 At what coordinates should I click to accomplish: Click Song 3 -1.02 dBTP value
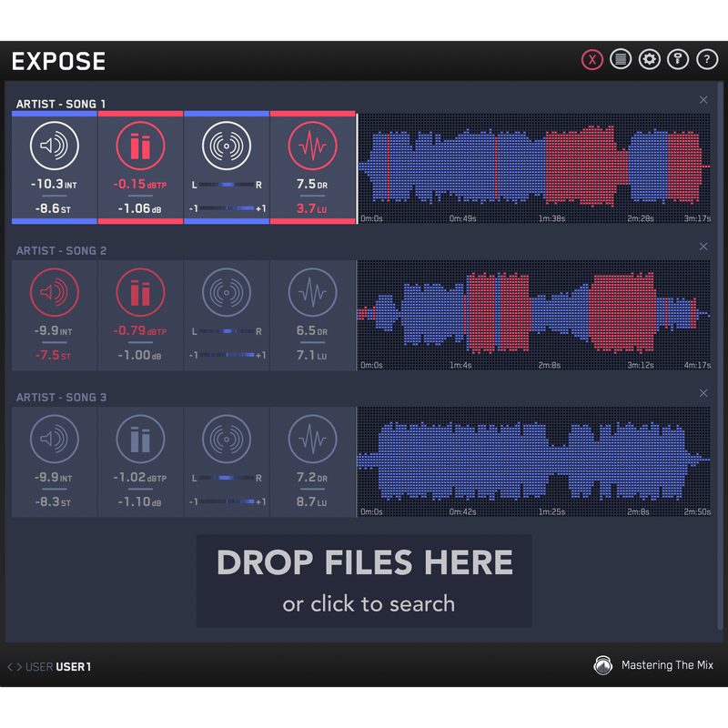point(140,478)
